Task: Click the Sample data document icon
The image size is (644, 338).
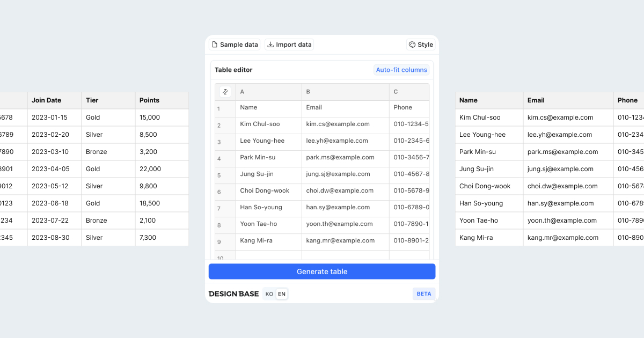Action: pos(215,45)
